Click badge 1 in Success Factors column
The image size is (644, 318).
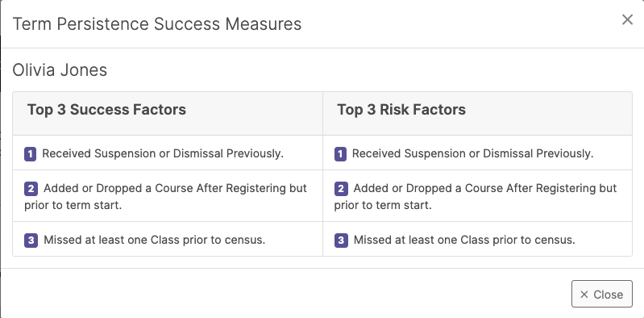tap(30, 154)
